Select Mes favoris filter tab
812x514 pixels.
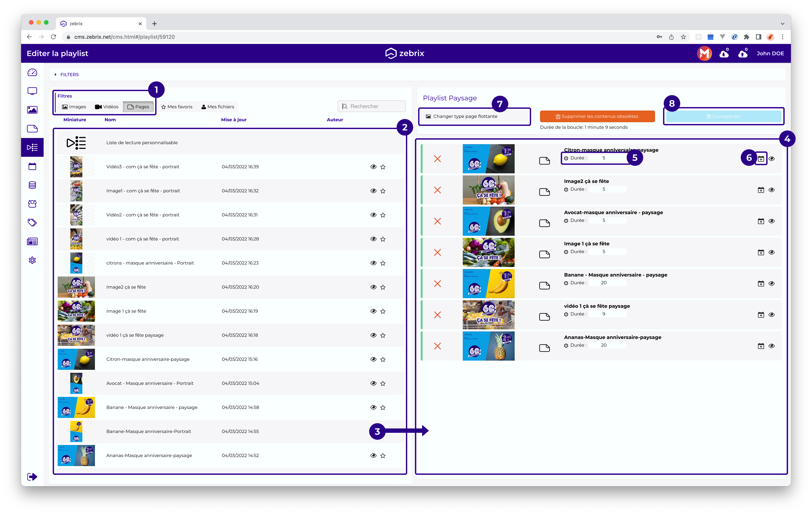click(177, 107)
